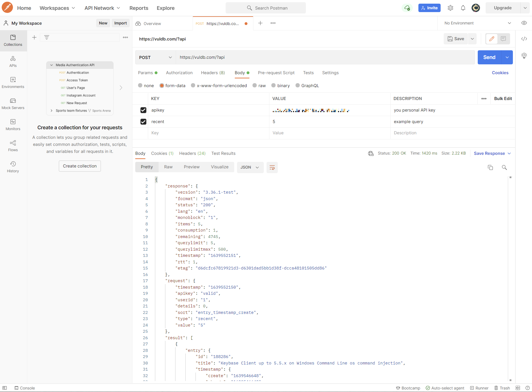Open History in the sidebar
The width and height of the screenshot is (532, 392).
point(13,167)
